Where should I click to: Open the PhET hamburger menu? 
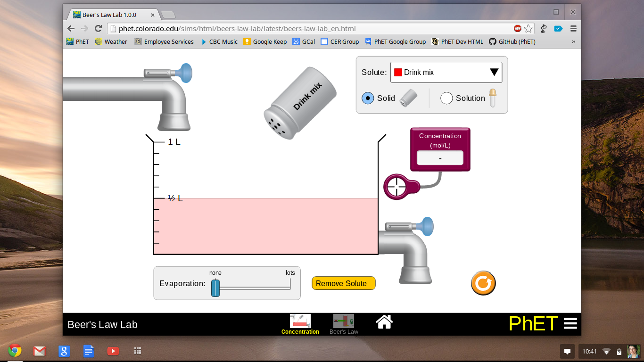[x=570, y=323]
